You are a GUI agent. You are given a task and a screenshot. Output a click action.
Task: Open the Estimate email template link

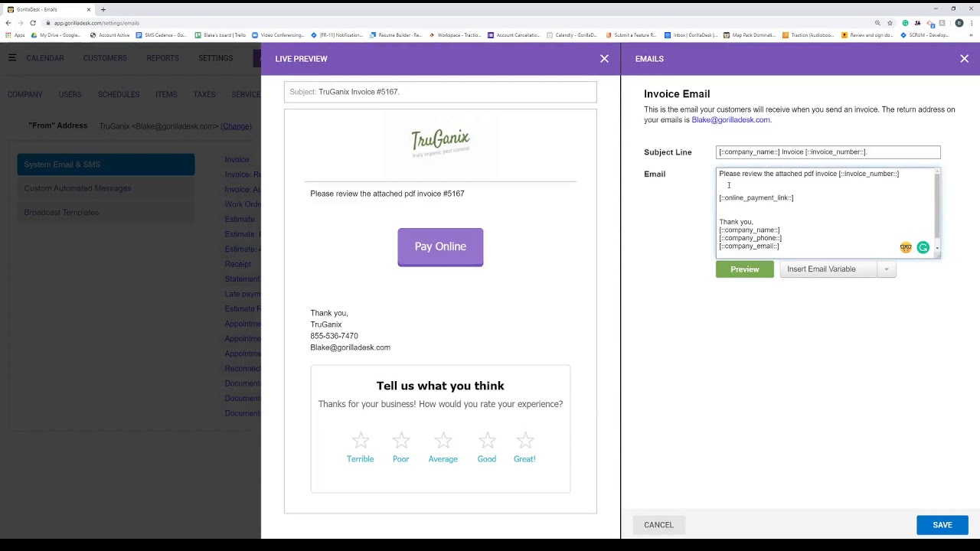(240, 220)
